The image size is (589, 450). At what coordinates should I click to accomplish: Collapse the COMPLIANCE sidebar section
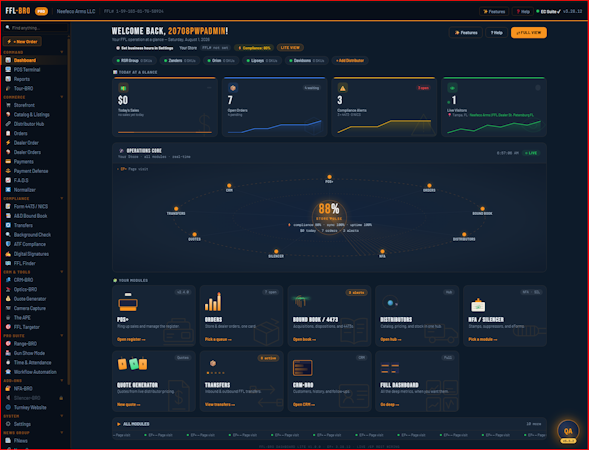(x=62, y=198)
